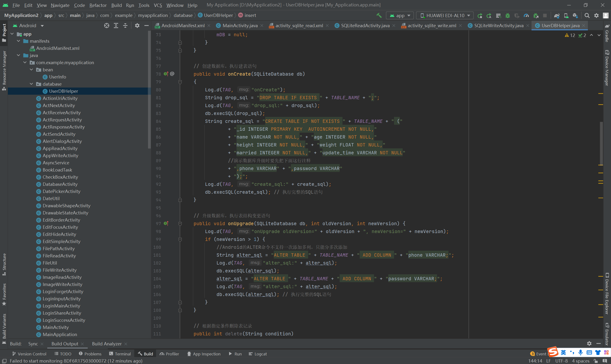This screenshot has height=364, width=611.
Task: Click Attach Debugger to Android Process
Action: click(536, 16)
